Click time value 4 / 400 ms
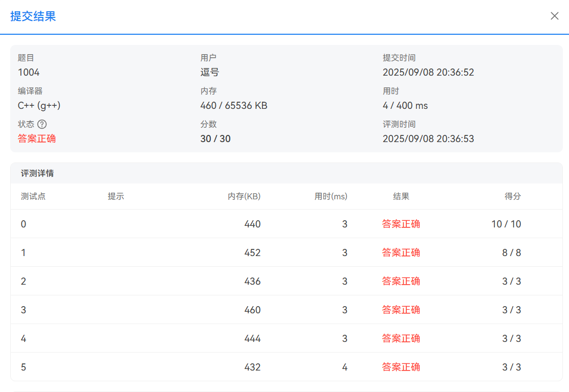This screenshot has width=569, height=392. pyautogui.click(x=405, y=105)
